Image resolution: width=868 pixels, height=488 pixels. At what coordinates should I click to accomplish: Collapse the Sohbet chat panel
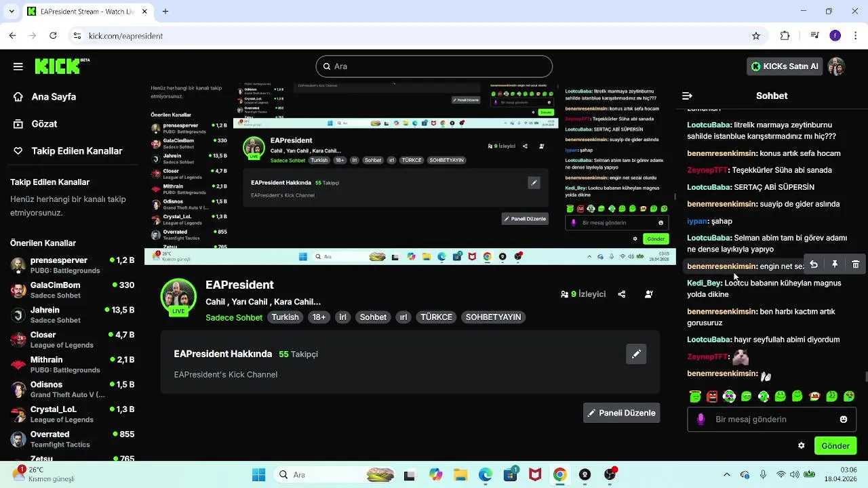click(x=687, y=96)
